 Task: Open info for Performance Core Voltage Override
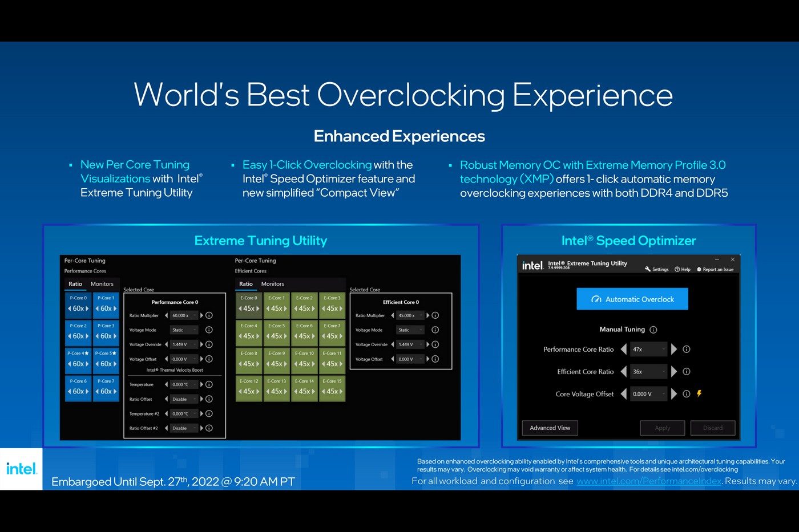point(209,344)
